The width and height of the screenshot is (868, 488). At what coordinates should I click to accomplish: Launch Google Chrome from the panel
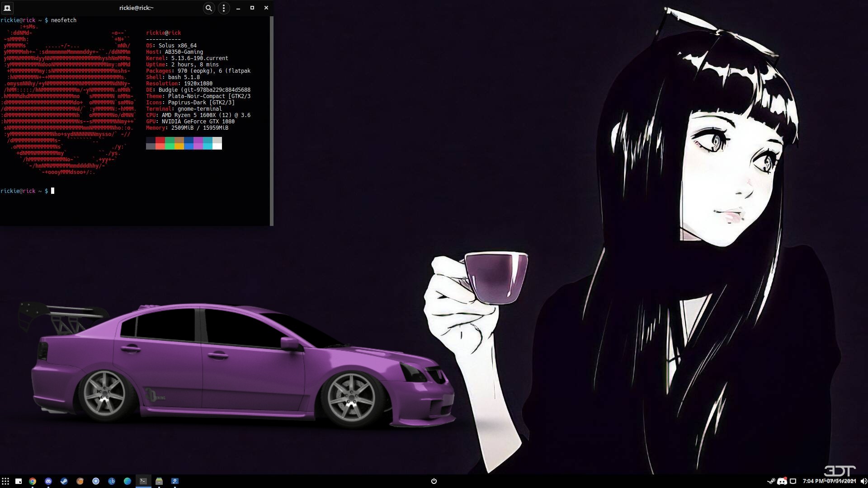(33, 481)
